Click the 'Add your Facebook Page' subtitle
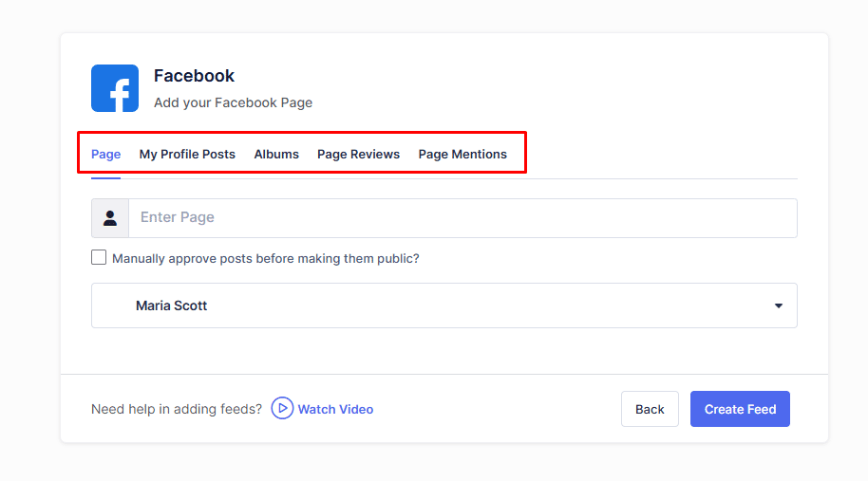This screenshot has height=481, width=868. coord(233,102)
